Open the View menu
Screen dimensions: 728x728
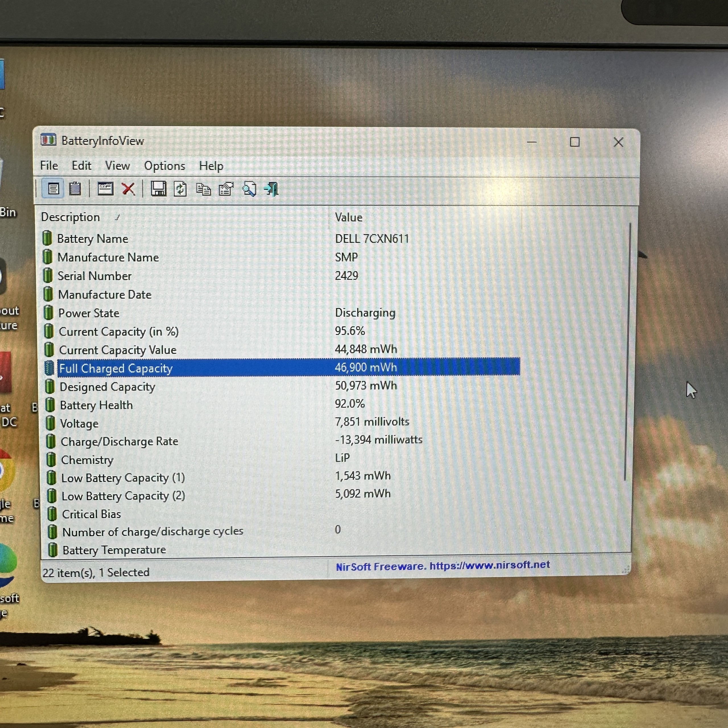tap(117, 166)
